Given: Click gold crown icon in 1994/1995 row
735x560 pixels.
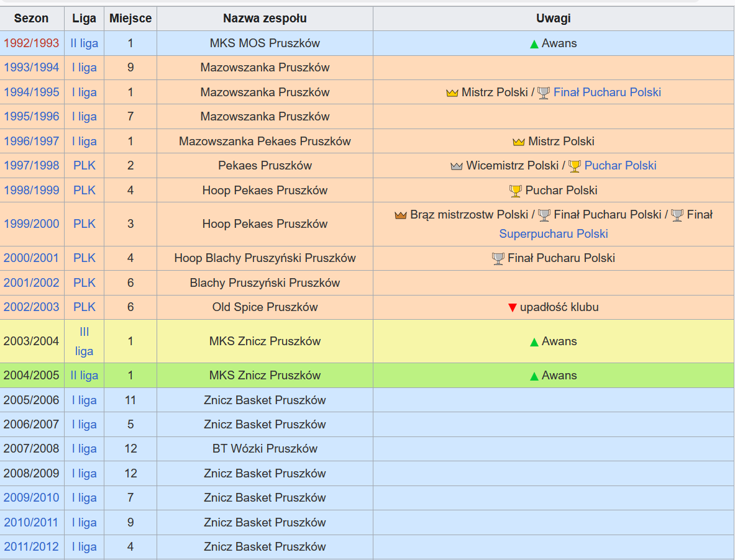Looking at the screenshot, I should [452, 93].
